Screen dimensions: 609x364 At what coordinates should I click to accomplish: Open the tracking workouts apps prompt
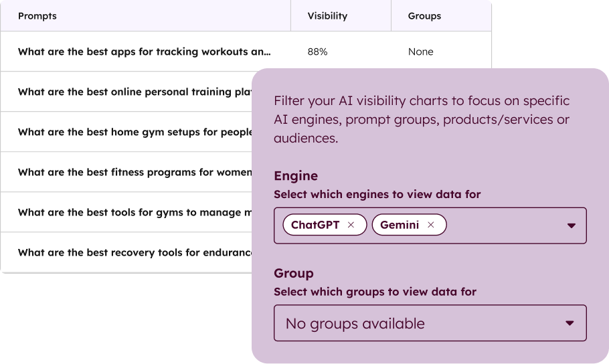[144, 52]
